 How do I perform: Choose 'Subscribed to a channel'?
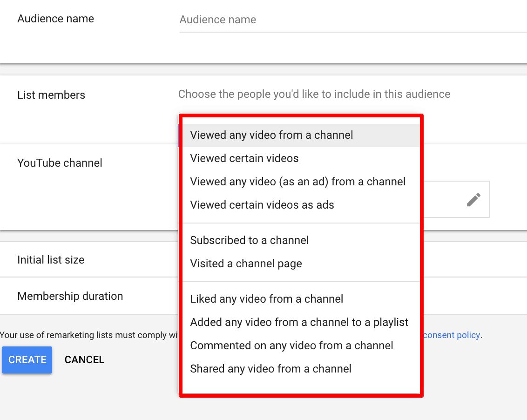click(301, 240)
